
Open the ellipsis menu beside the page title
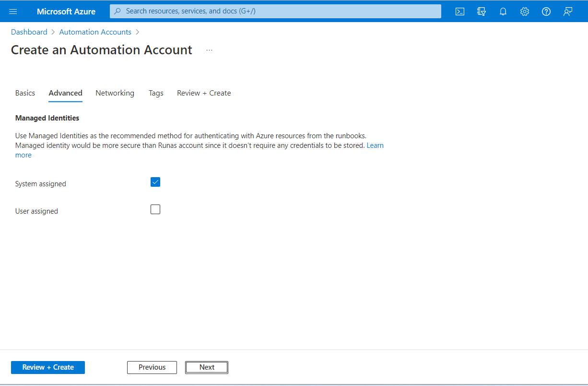click(209, 49)
